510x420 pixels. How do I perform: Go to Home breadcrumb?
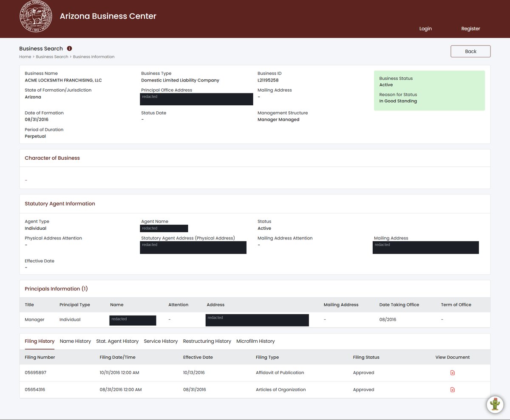pyautogui.click(x=25, y=56)
